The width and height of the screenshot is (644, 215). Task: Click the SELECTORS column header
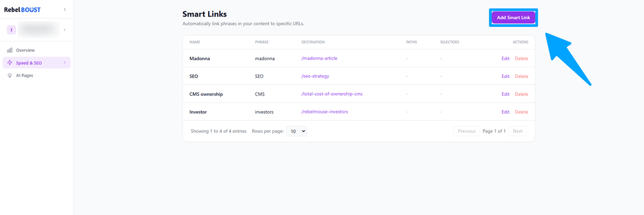click(449, 42)
